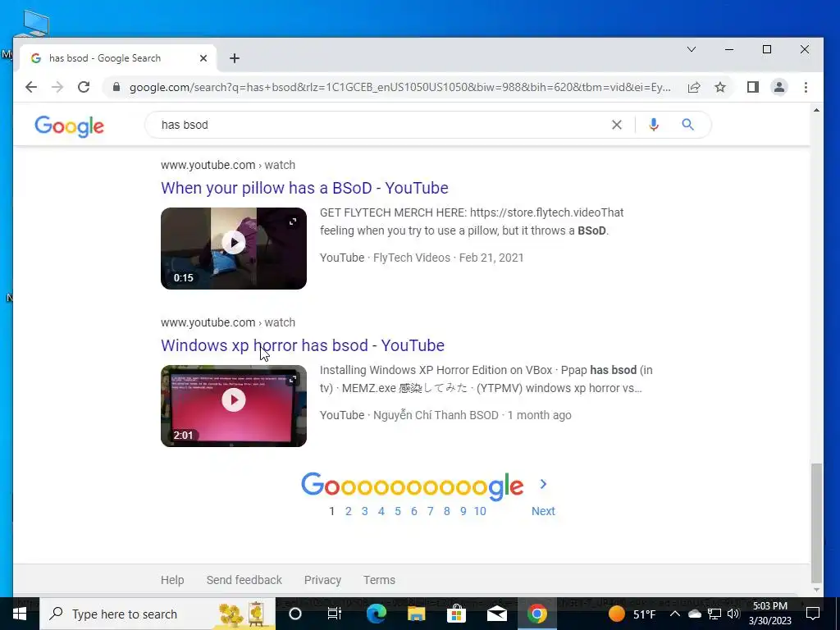
Task: Open Chrome side panel
Action: pos(753,87)
